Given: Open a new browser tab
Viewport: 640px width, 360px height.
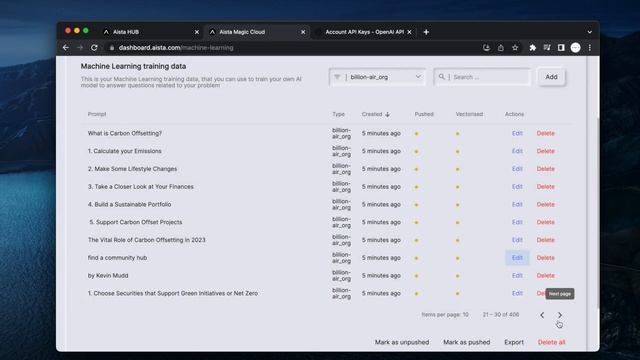Looking at the screenshot, I should (x=426, y=32).
